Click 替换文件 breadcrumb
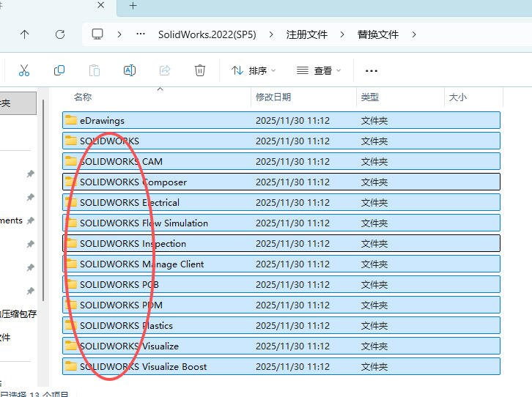 click(378, 34)
